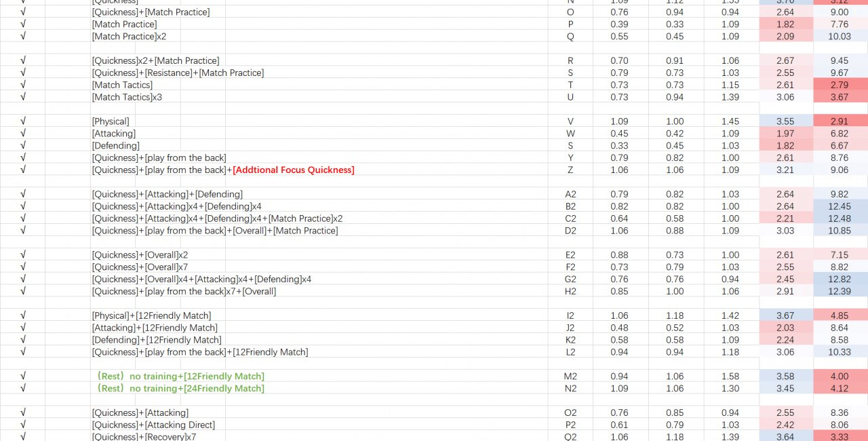Click the value '0.61' in row P2

pos(619,425)
